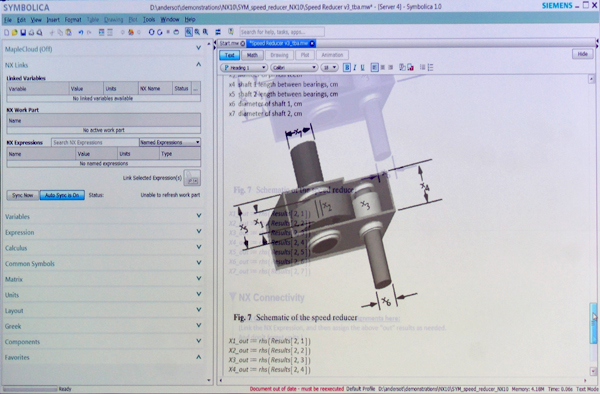
Task: Click the Underline formatting icon
Action: (x=362, y=68)
